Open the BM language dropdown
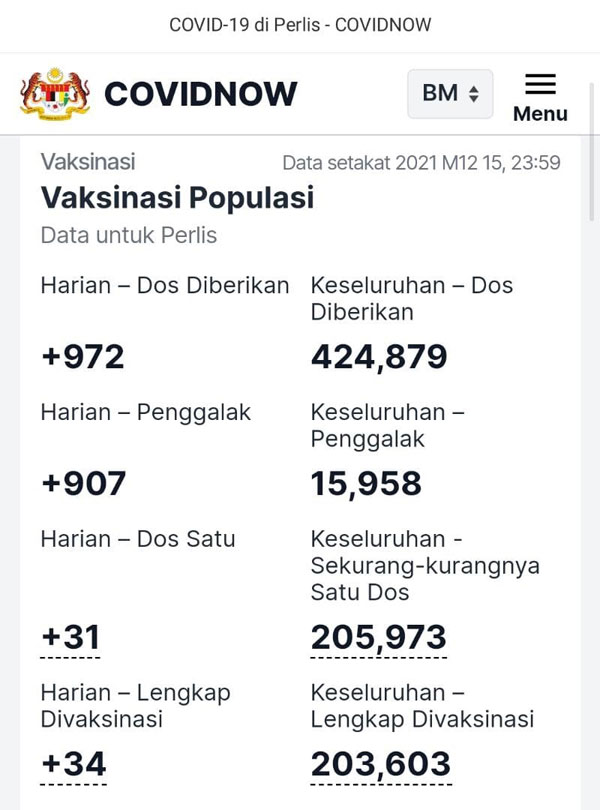The height and width of the screenshot is (810, 600). (450, 94)
